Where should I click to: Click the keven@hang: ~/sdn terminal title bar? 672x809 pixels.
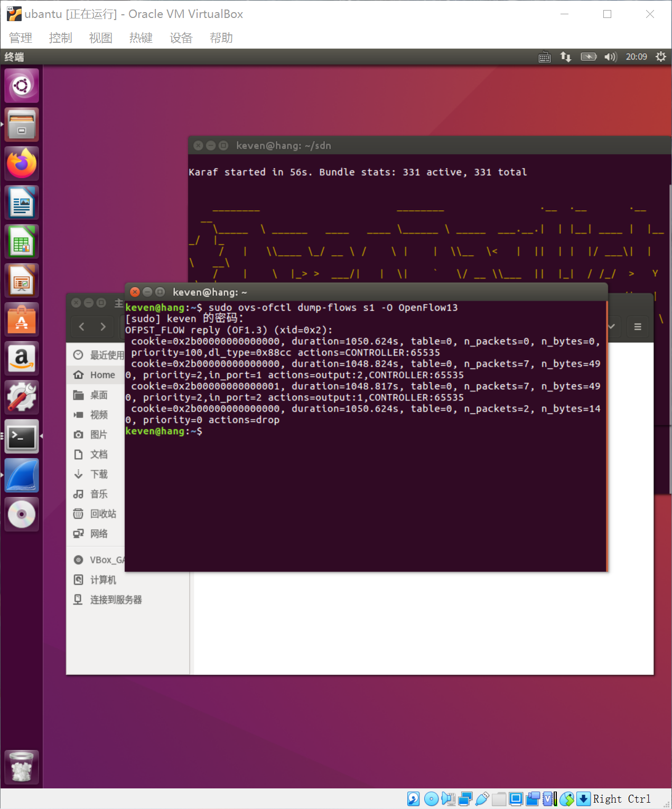pyautogui.click(x=429, y=145)
